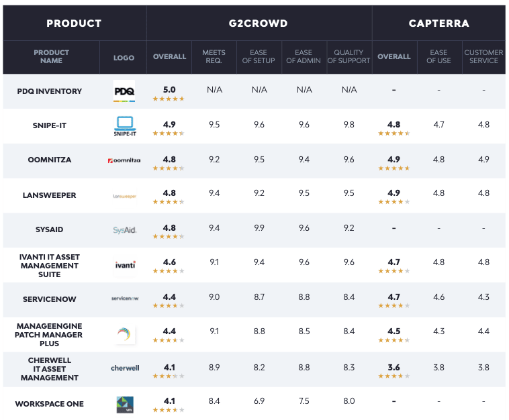Click the SNIPE-IT product name
509x420 pixels.
[49, 125]
